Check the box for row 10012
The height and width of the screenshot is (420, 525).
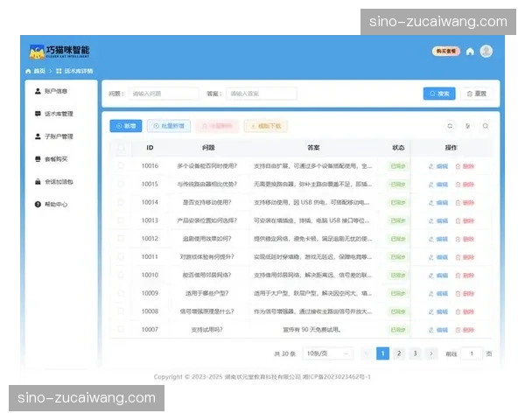point(121,238)
